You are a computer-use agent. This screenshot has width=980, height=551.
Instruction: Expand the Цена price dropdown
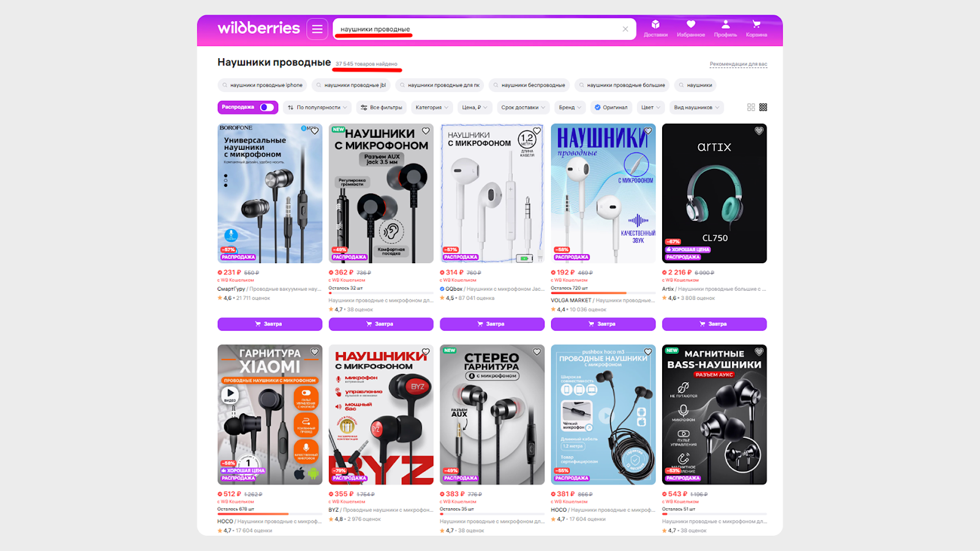475,107
